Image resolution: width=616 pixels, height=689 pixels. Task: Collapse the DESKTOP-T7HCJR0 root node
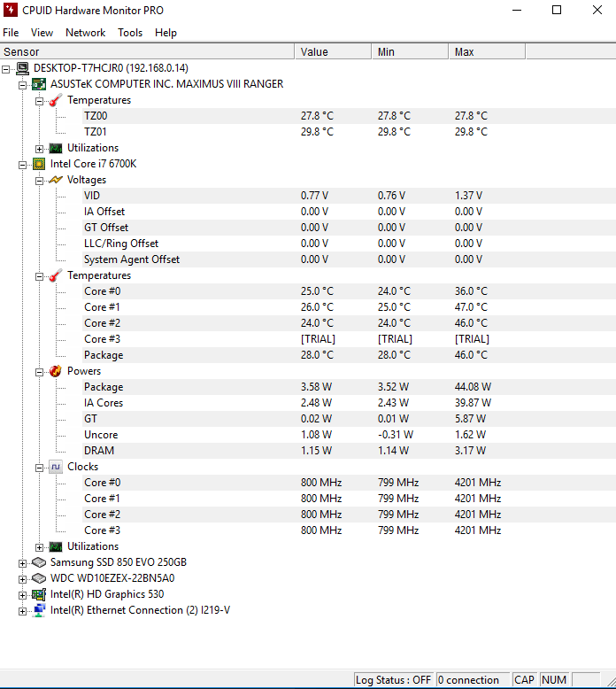coord(5,69)
